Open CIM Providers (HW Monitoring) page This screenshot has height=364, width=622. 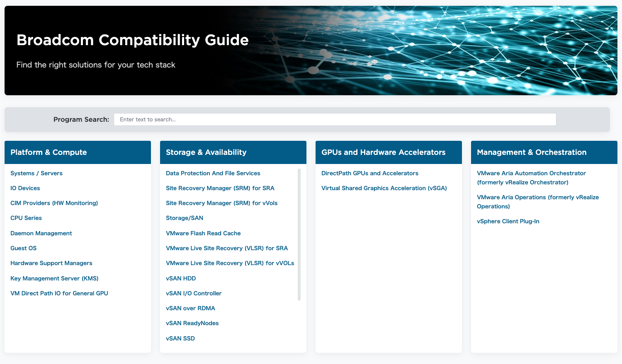(x=54, y=203)
